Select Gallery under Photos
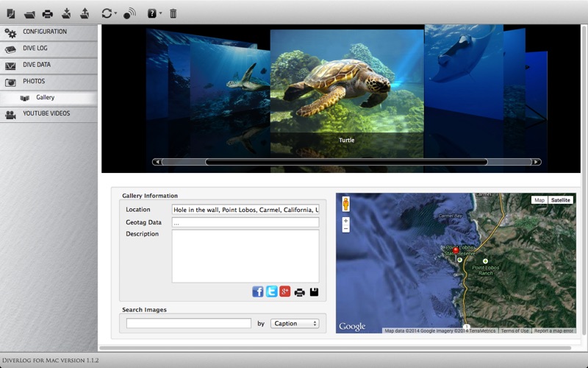 pyautogui.click(x=46, y=98)
